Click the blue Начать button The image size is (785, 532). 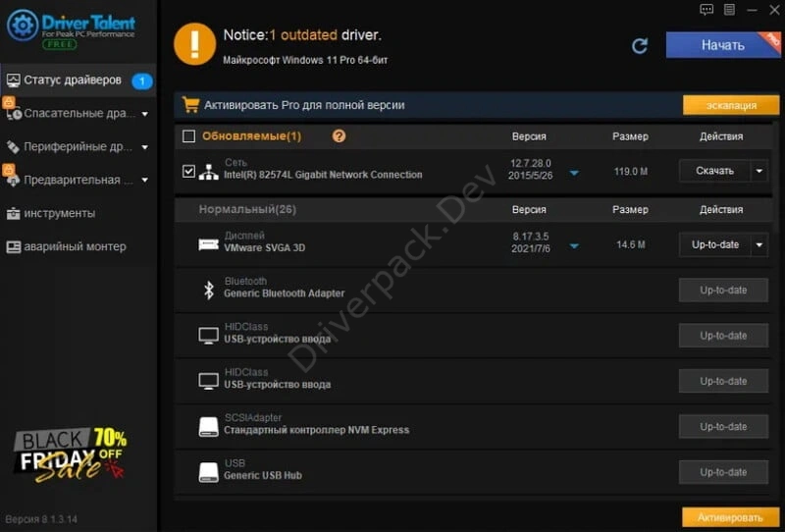click(x=723, y=45)
